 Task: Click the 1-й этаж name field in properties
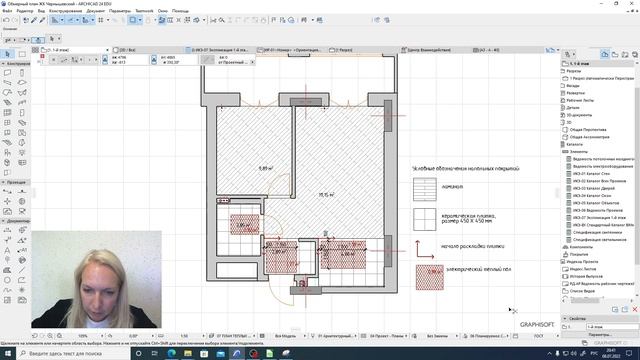coord(612,327)
